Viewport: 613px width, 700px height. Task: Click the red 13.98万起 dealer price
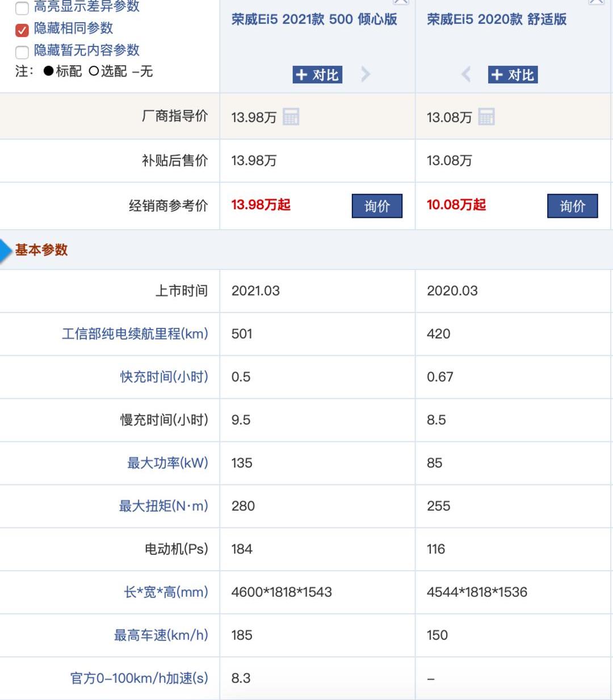point(261,205)
